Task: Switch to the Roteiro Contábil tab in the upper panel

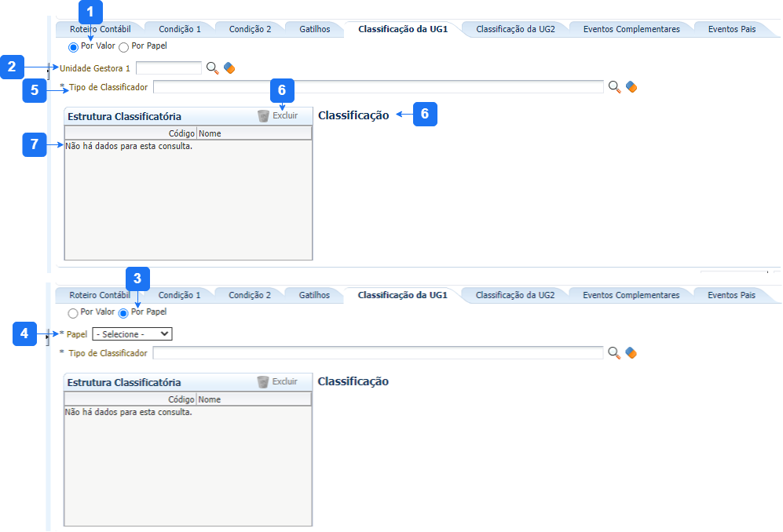Action: [100, 29]
